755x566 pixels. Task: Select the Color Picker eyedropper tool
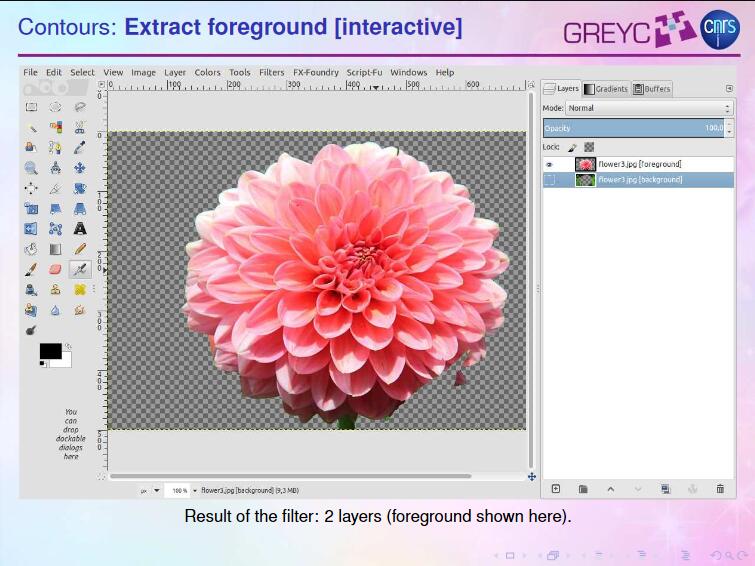[80, 148]
